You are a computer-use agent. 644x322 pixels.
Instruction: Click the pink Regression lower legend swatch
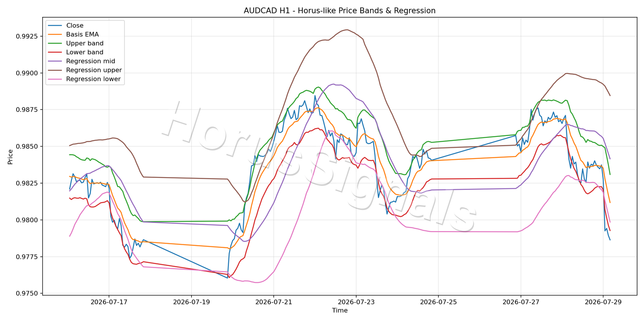(x=55, y=79)
